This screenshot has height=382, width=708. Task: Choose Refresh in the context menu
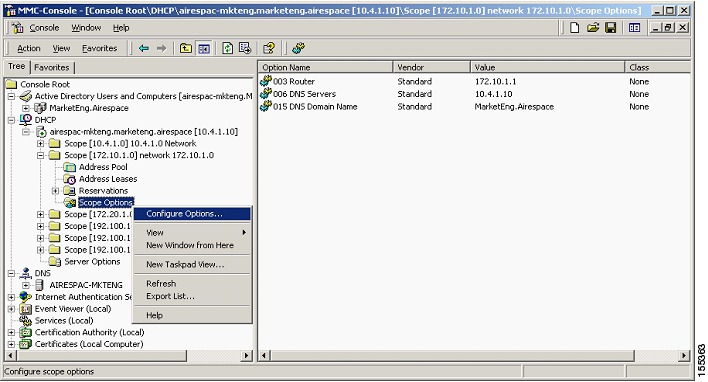point(192,284)
